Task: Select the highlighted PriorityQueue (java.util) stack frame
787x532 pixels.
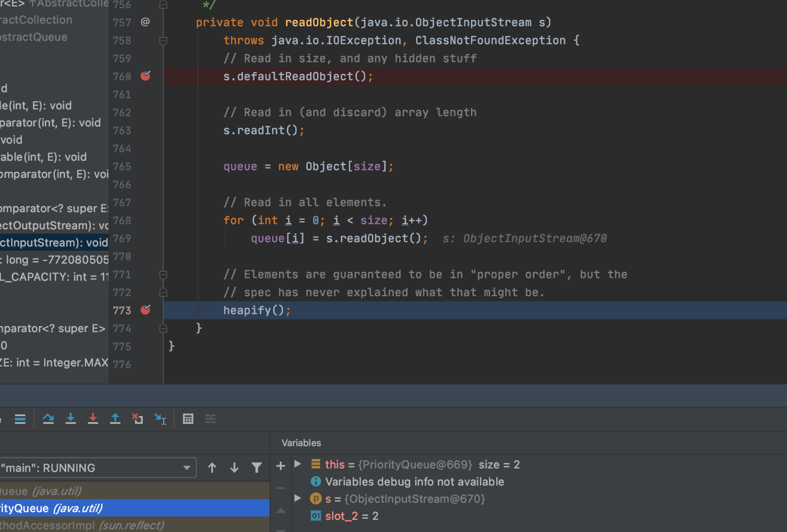Action: (134, 508)
